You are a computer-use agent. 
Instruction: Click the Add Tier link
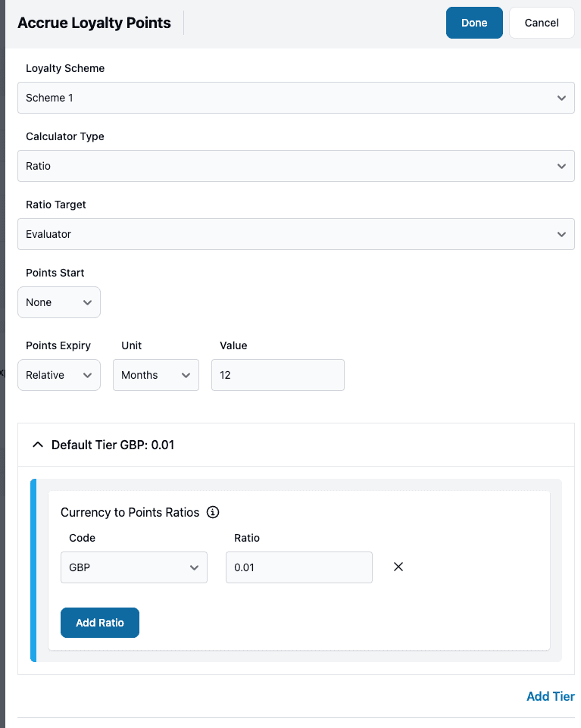pos(550,696)
